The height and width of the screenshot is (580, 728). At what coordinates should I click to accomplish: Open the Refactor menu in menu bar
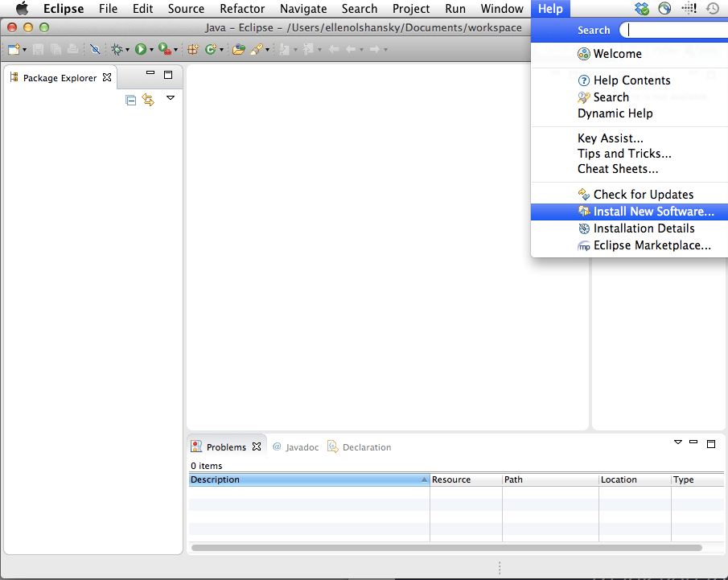point(242,9)
